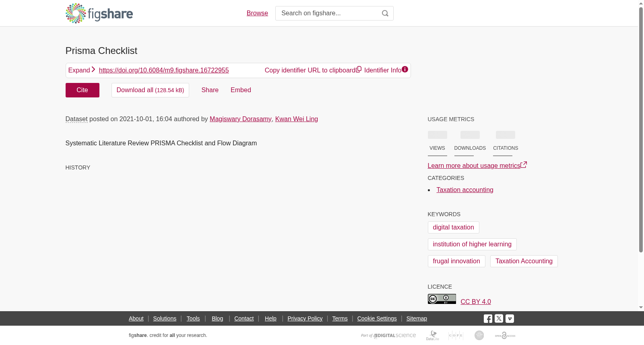Open author Kwan Wei Ling's profile
Image resolution: width=644 pixels, height=345 pixels.
[x=297, y=119]
